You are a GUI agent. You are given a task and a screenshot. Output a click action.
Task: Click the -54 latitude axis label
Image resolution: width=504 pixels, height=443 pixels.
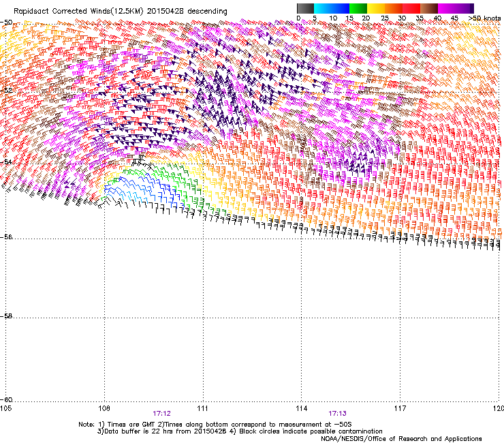(6, 162)
